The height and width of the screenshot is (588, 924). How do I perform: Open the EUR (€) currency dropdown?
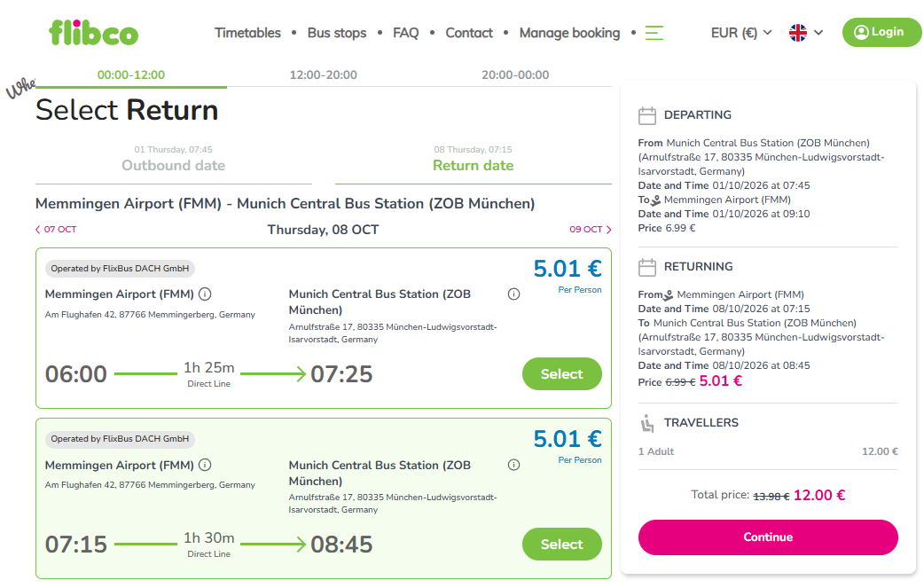(x=741, y=33)
